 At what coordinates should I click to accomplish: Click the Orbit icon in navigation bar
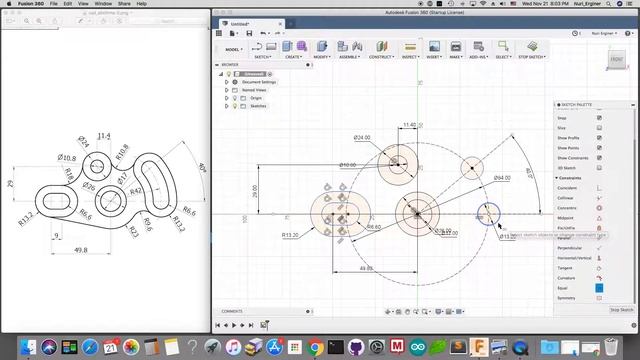(x=388, y=312)
